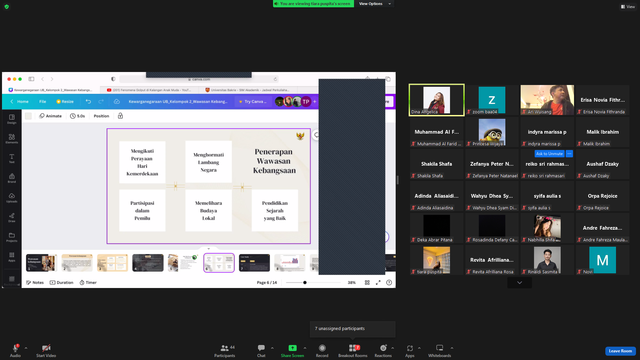Open Canva Design sidebar panel

pyautogui.click(x=11, y=119)
